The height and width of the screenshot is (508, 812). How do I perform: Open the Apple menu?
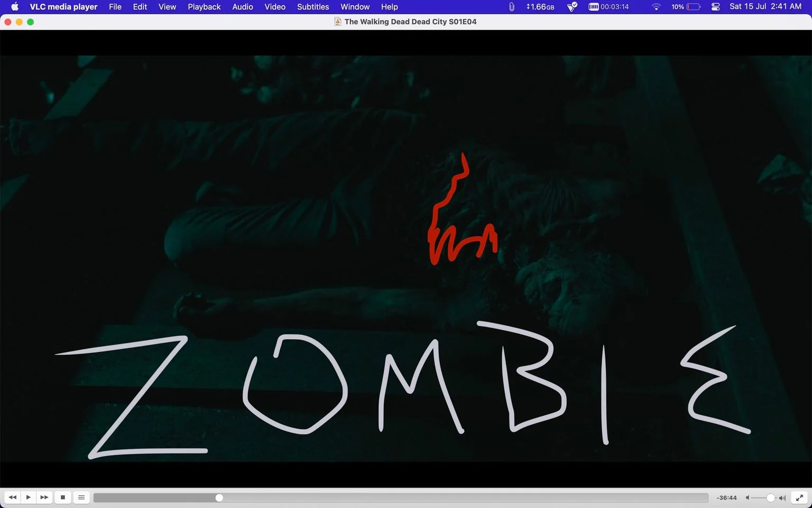15,7
